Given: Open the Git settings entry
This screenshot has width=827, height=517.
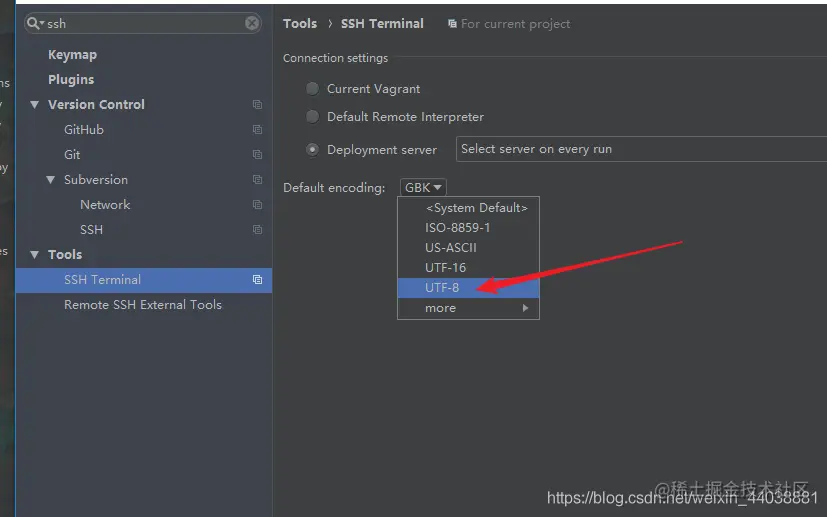Looking at the screenshot, I should coord(72,155).
